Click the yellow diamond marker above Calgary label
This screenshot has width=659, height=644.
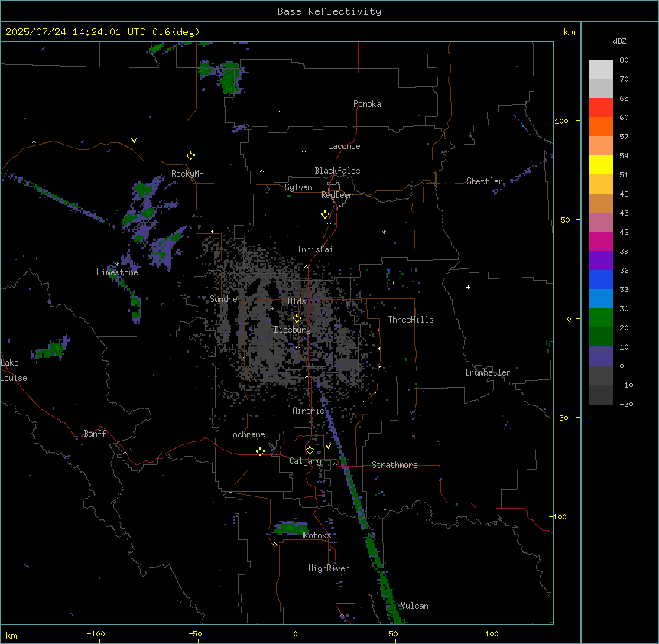310,450
